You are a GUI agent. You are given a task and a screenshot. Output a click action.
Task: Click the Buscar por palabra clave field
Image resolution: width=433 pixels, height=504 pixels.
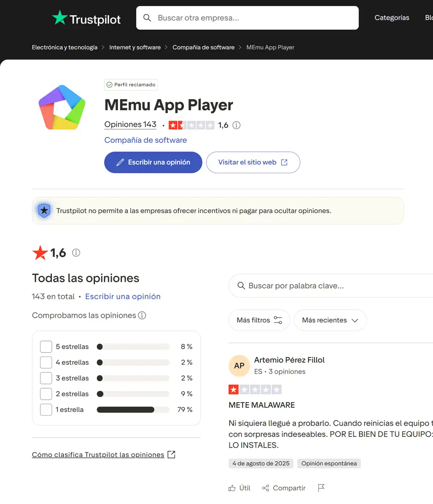pyautogui.click(x=325, y=286)
